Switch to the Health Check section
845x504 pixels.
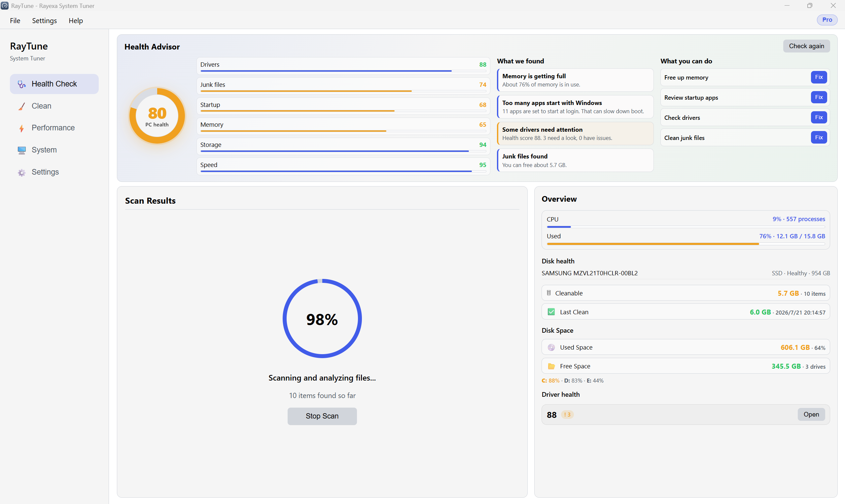coord(54,84)
